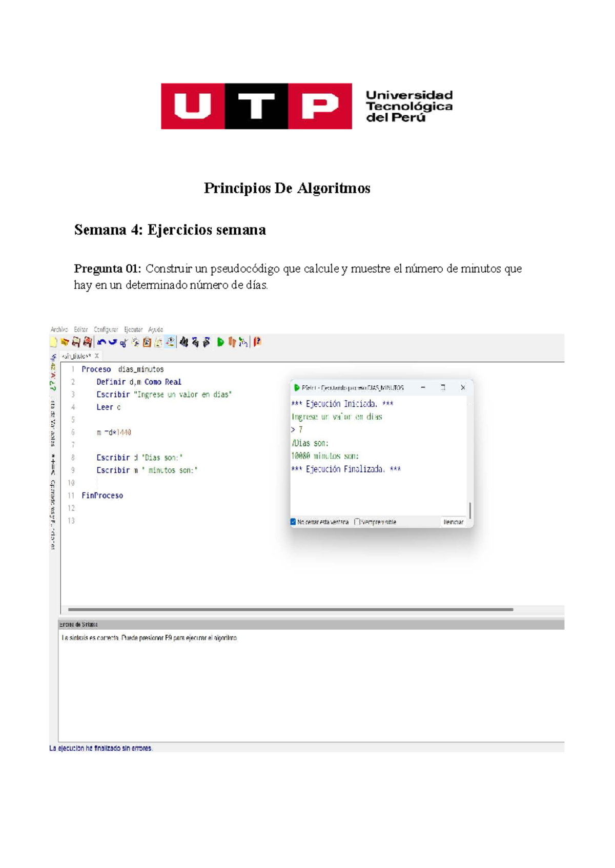The image size is (615, 868).
Task: Open the Find binoculars icon
Action: (183, 342)
